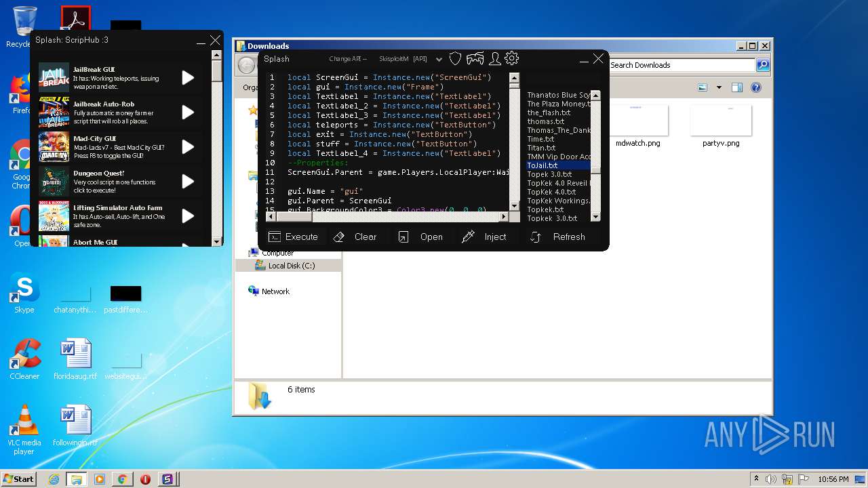Click Search Downloads input field
Image resolution: width=868 pixels, height=488 pixels.
(x=681, y=65)
